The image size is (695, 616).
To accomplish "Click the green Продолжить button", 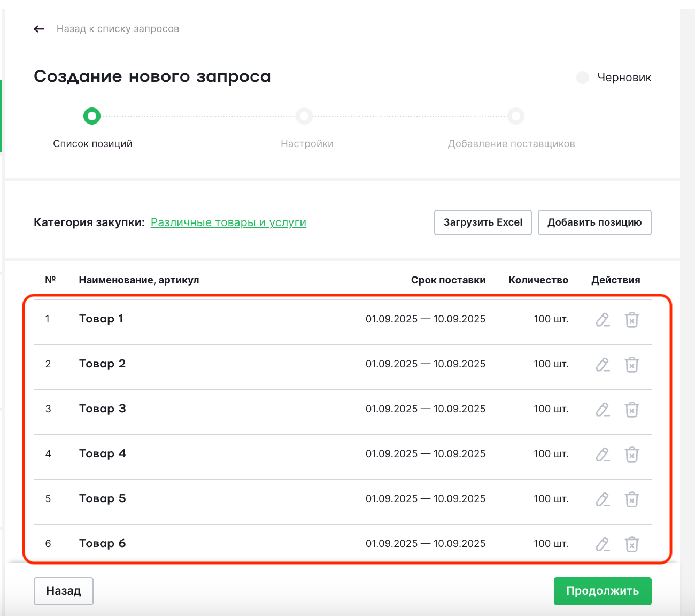I will [603, 591].
